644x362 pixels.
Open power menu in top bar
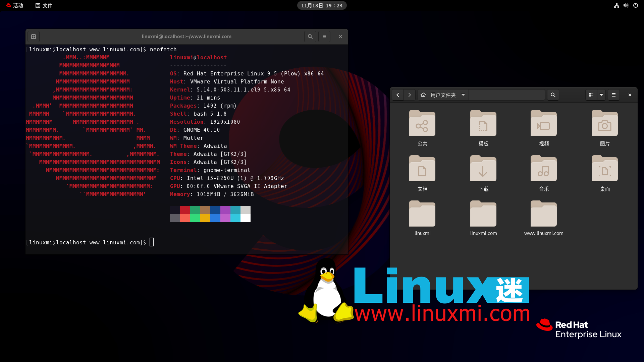coord(635,5)
